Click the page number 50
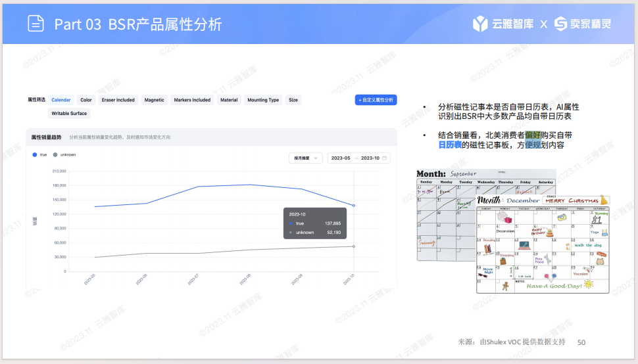 click(x=581, y=342)
